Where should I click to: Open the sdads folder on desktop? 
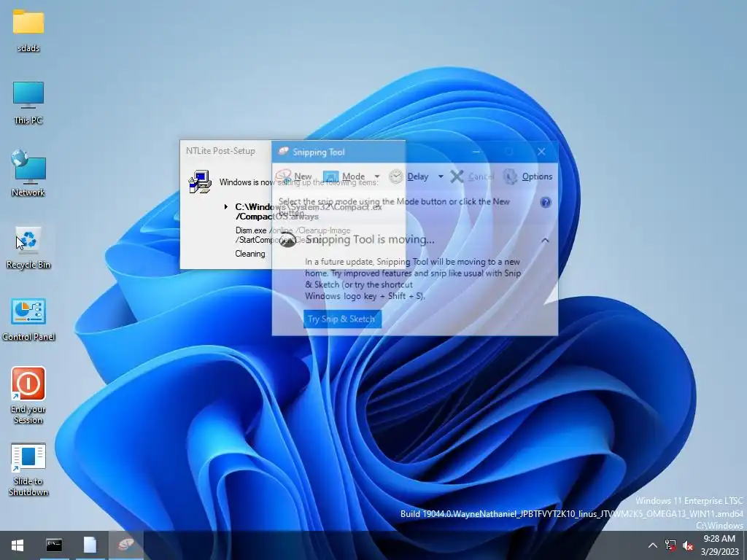click(28, 29)
